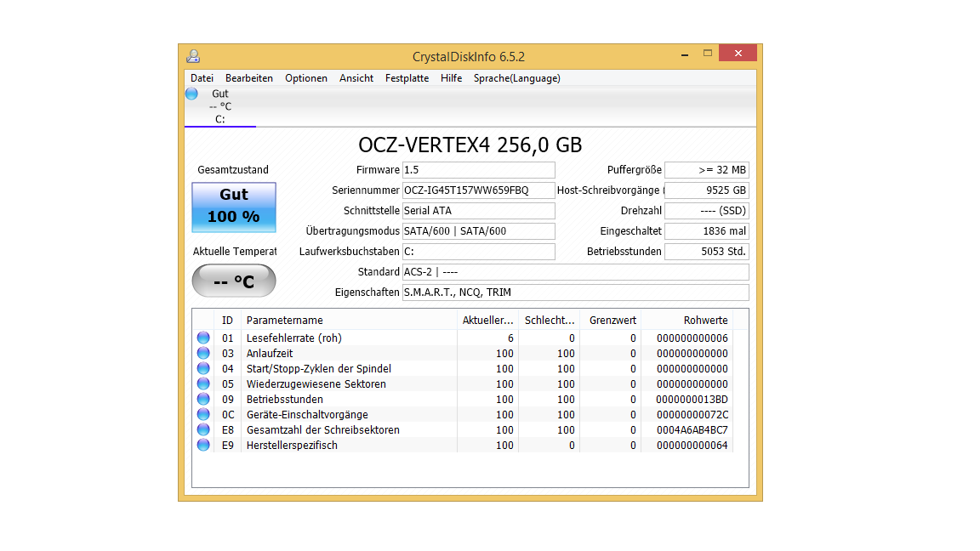Image resolution: width=980 pixels, height=551 pixels.
Task: Click the Übertragungsmodus field SATA/600
Action: click(478, 231)
